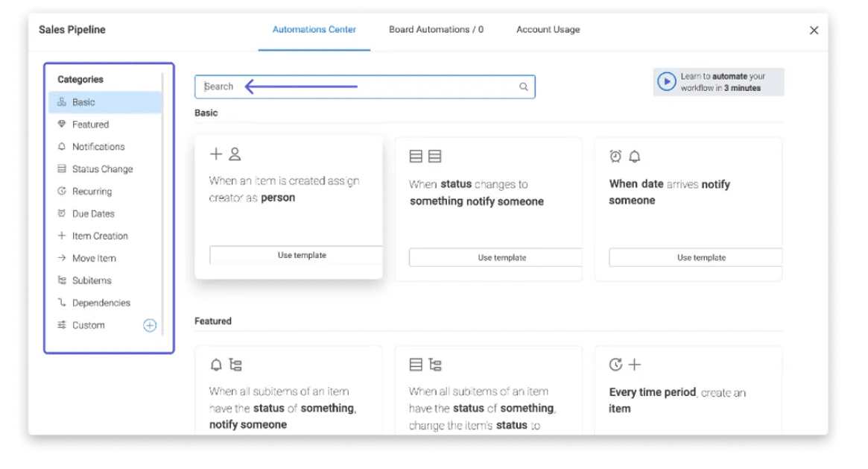Click the Categories panel scrollbar
868x469 pixels.
pos(162,205)
